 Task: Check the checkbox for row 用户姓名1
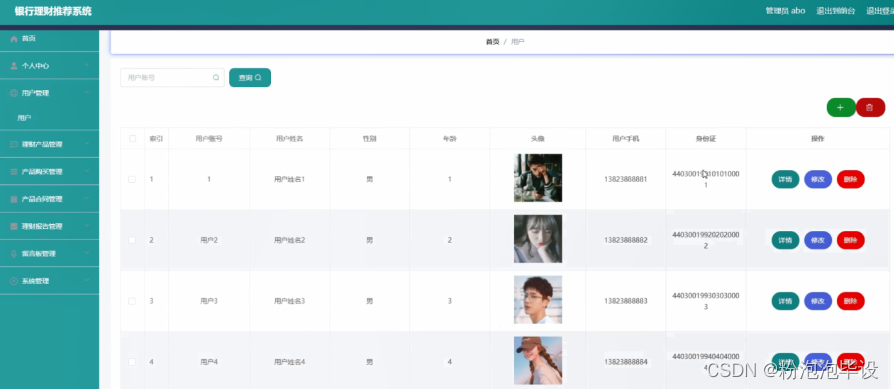coord(132,179)
